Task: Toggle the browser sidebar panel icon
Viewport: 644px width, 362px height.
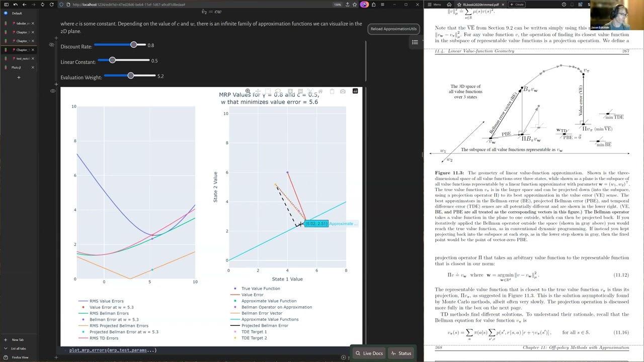Action: (x=6, y=5)
